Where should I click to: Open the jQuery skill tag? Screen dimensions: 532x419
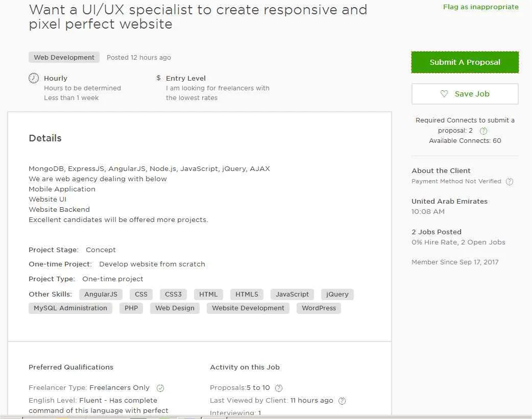tap(337, 294)
